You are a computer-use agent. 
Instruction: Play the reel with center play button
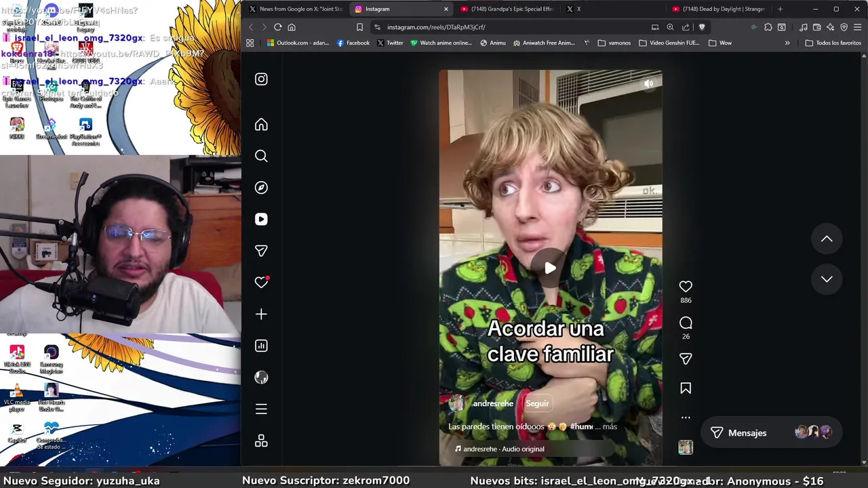(x=550, y=268)
